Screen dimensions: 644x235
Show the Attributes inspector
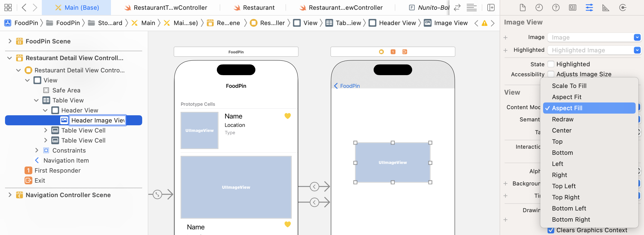pos(589,8)
